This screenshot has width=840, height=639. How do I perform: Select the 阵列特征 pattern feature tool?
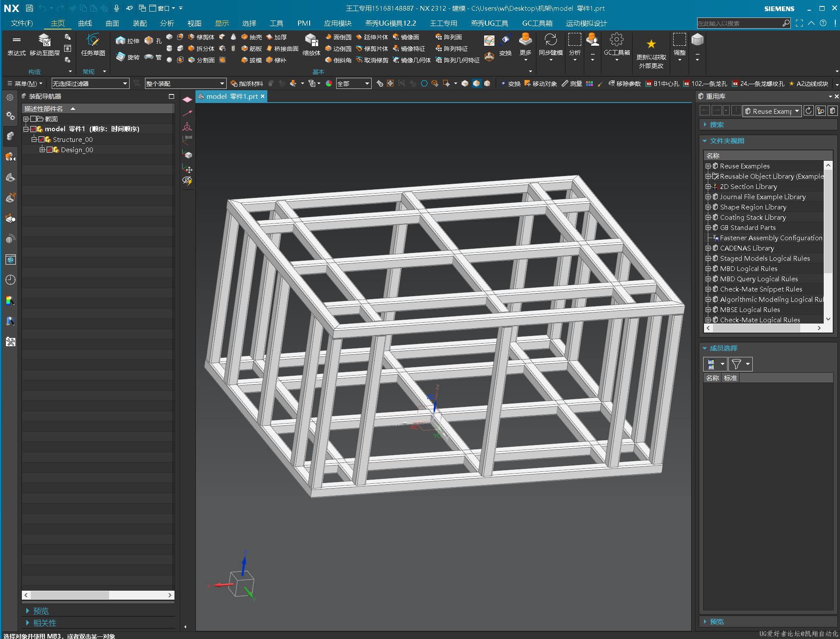pos(452,49)
